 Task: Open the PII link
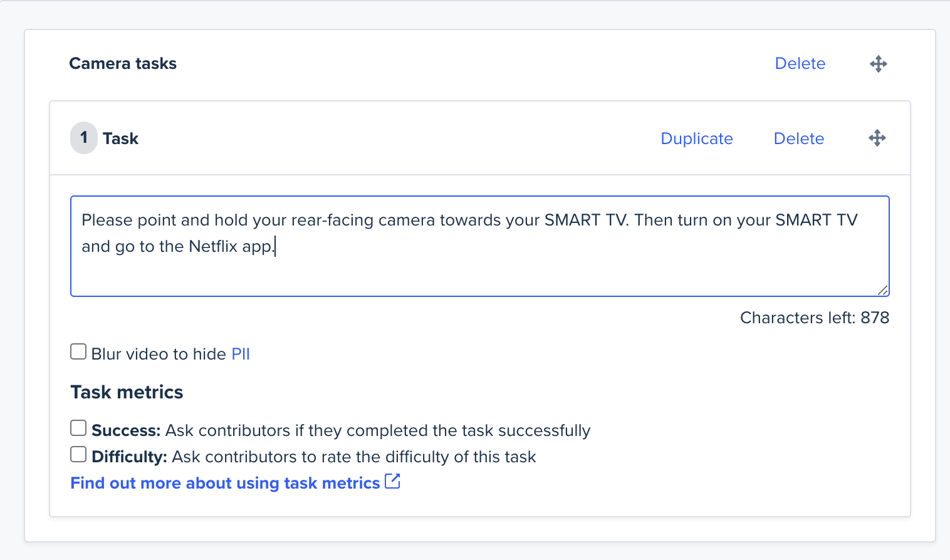241,354
